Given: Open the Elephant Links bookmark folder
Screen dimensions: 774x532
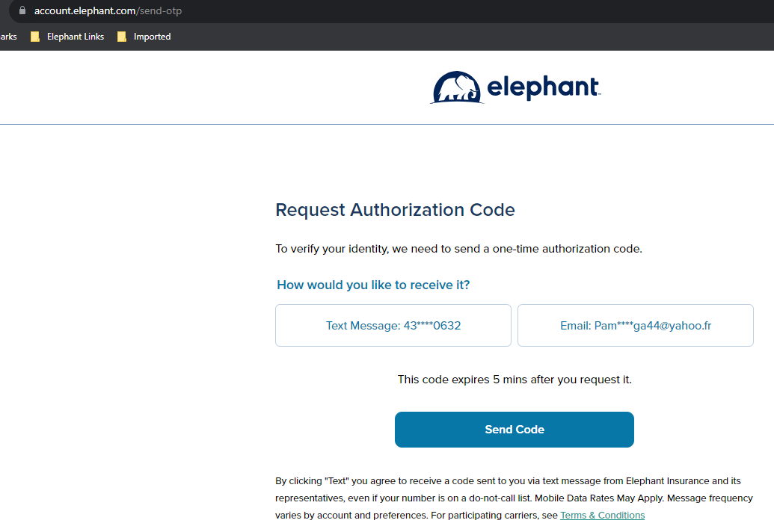Looking at the screenshot, I should [67, 37].
